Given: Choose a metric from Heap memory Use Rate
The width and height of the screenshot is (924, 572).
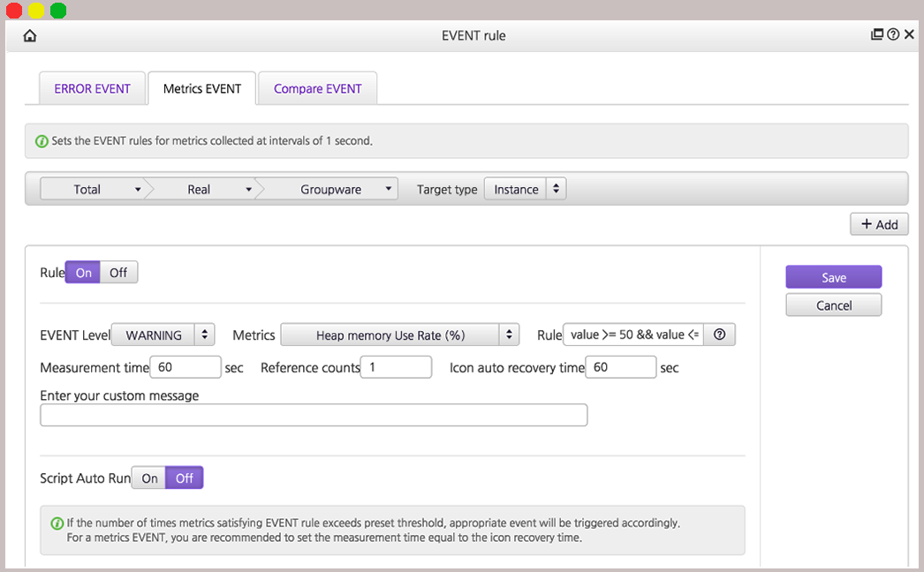Looking at the screenshot, I should pyautogui.click(x=399, y=335).
